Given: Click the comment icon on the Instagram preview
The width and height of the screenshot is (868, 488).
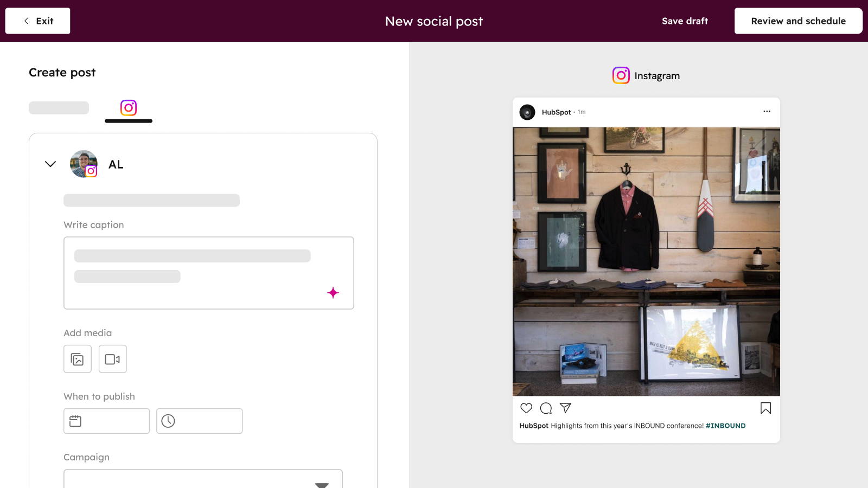Looking at the screenshot, I should (x=546, y=408).
